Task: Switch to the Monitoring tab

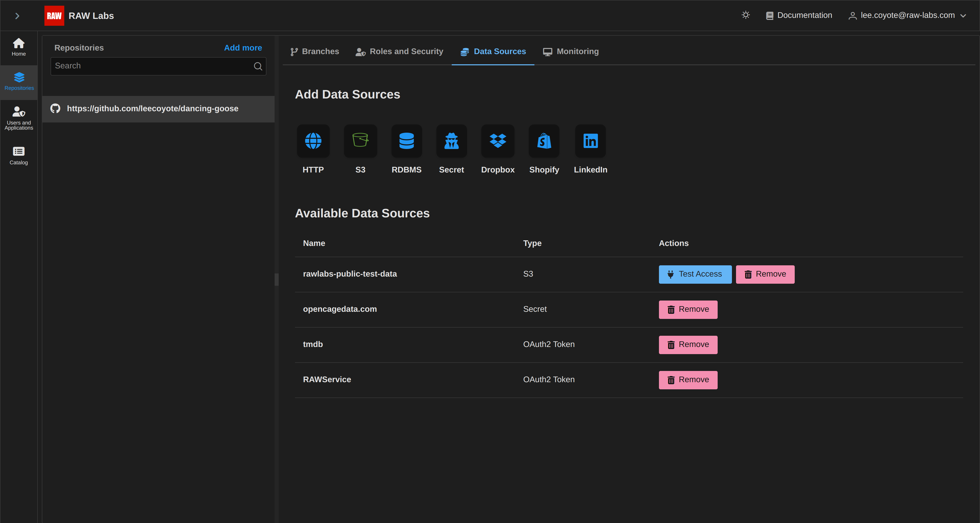Action: click(571, 51)
